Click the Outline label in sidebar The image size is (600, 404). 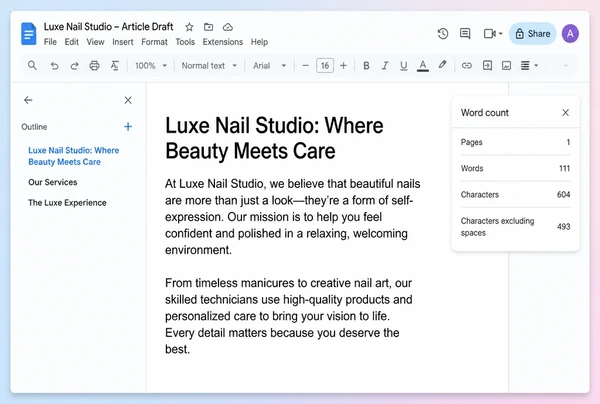[34, 127]
